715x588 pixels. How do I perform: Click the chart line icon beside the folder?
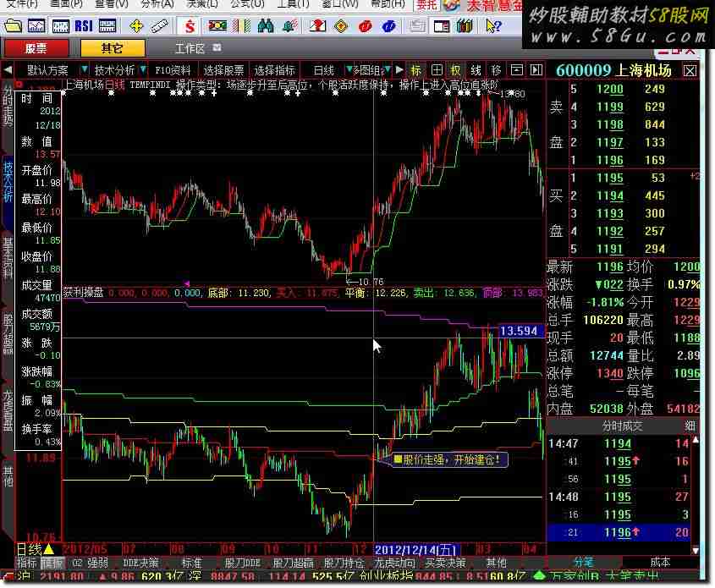tap(36, 26)
